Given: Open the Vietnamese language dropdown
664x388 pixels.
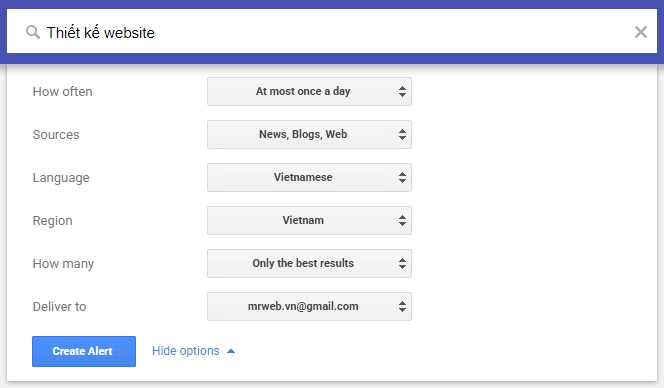Looking at the screenshot, I should [x=309, y=177].
